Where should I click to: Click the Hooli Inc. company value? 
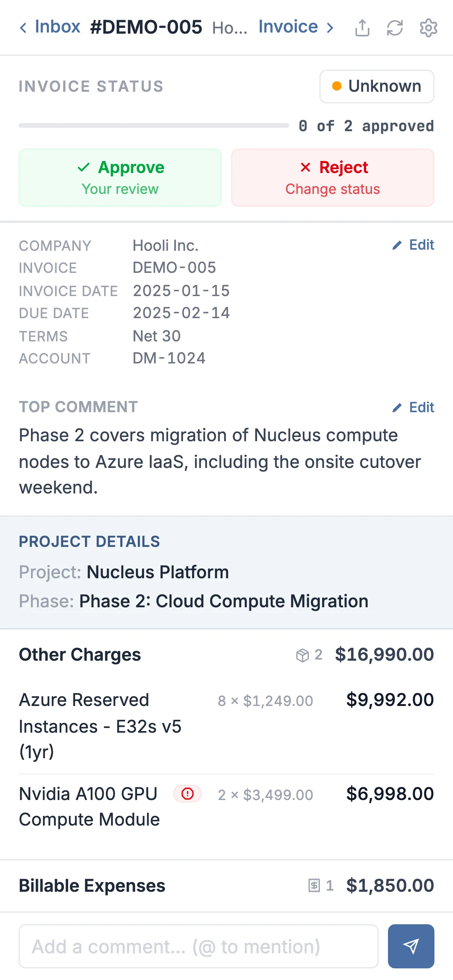pos(166,245)
